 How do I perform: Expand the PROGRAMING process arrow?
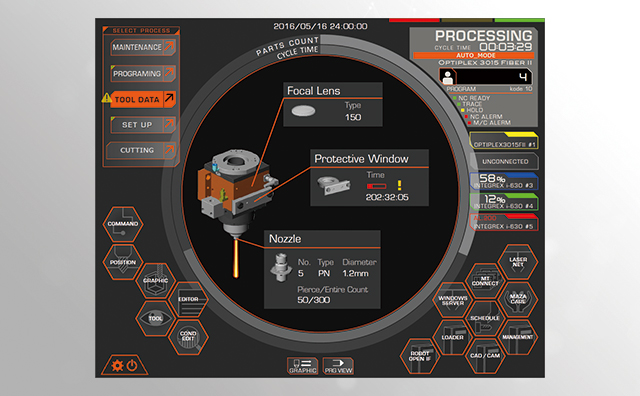[x=169, y=73]
